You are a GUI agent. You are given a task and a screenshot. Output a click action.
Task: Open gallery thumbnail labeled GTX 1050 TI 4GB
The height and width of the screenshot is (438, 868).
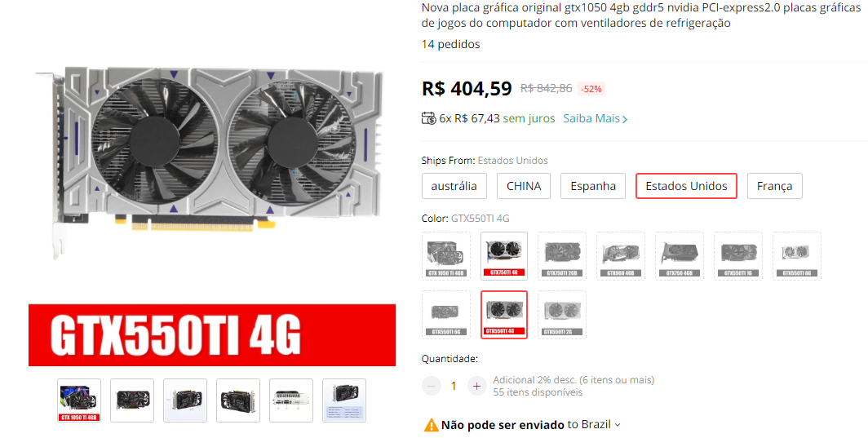click(79, 400)
